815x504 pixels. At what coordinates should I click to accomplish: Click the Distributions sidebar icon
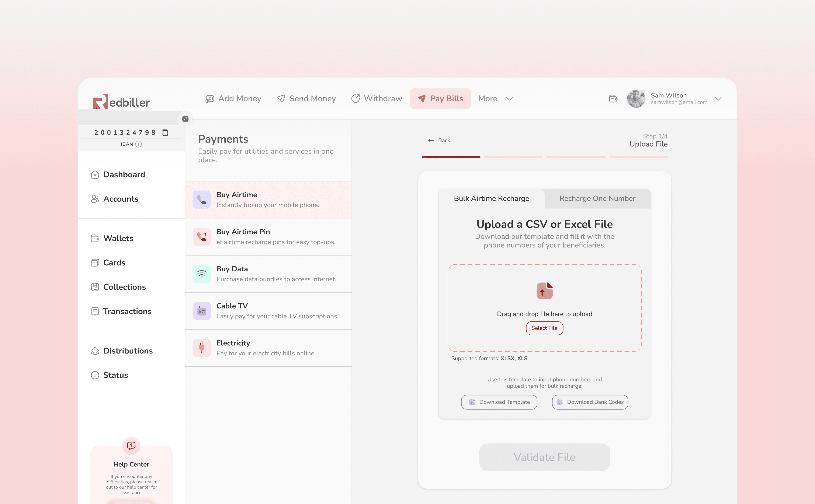(x=95, y=350)
